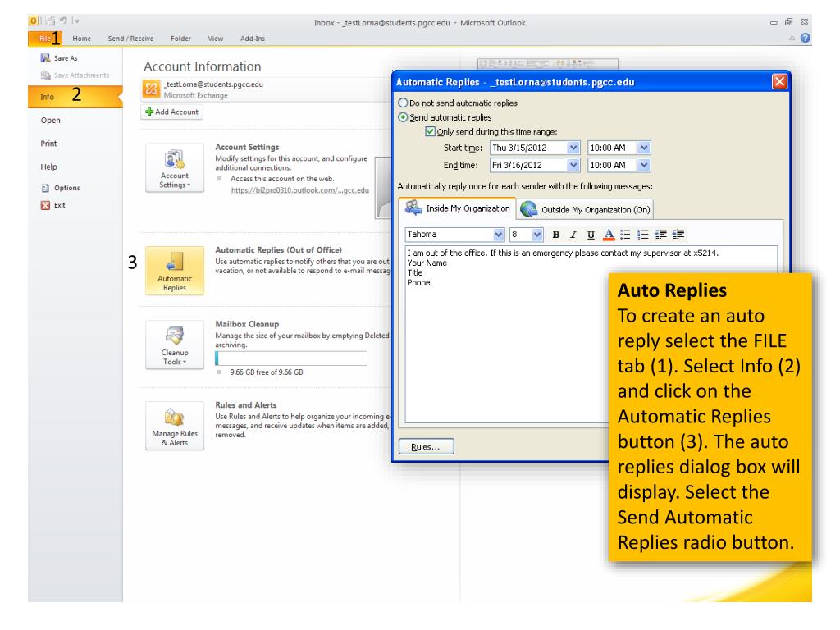Click the Italic formatting icon

(x=573, y=235)
